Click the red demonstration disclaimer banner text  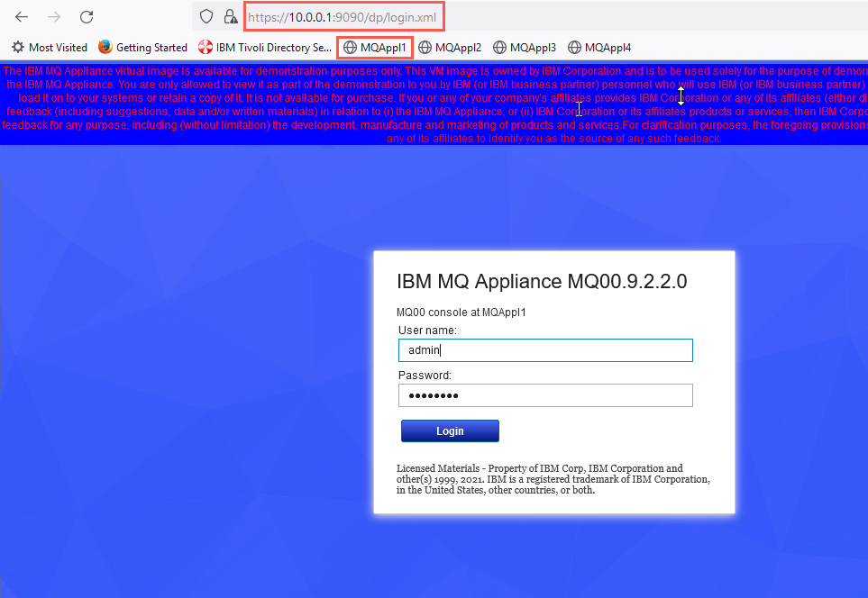pyautogui.click(x=434, y=104)
